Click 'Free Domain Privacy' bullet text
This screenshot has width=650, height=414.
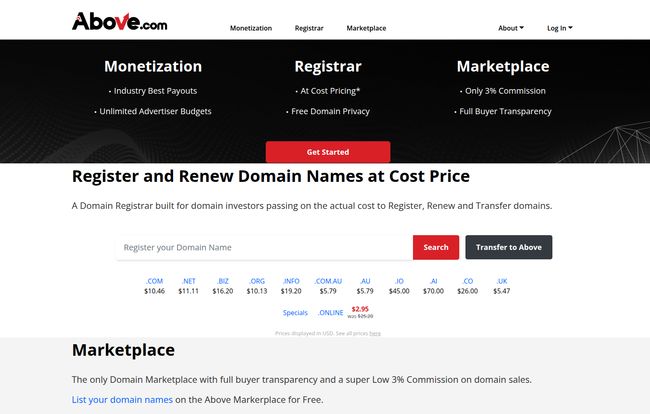(330, 111)
